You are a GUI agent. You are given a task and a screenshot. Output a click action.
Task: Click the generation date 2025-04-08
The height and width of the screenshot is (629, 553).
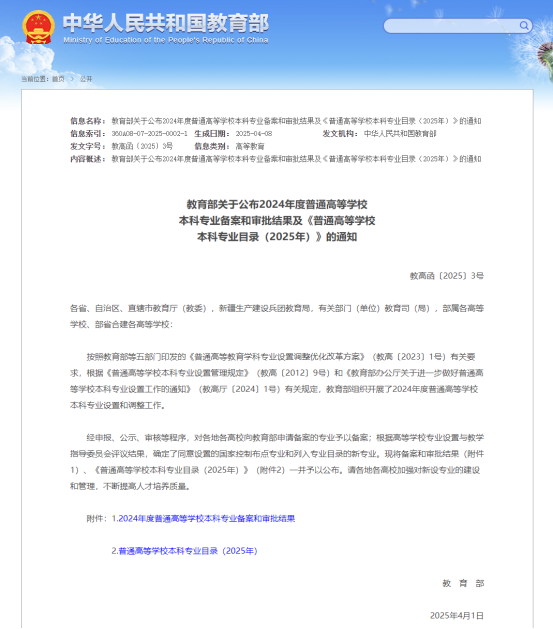point(253,134)
